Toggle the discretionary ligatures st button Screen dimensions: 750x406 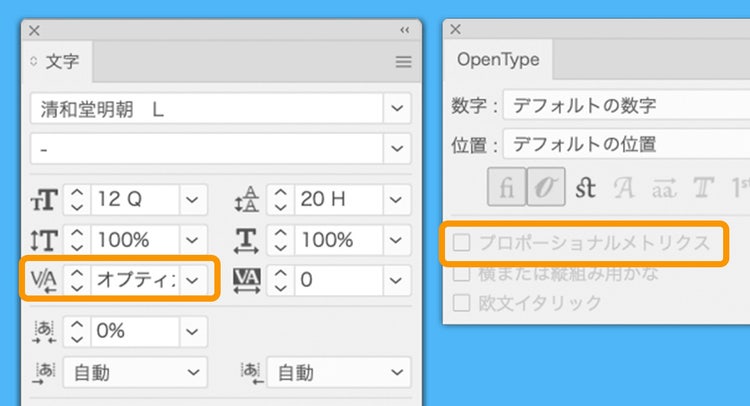pos(585,187)
